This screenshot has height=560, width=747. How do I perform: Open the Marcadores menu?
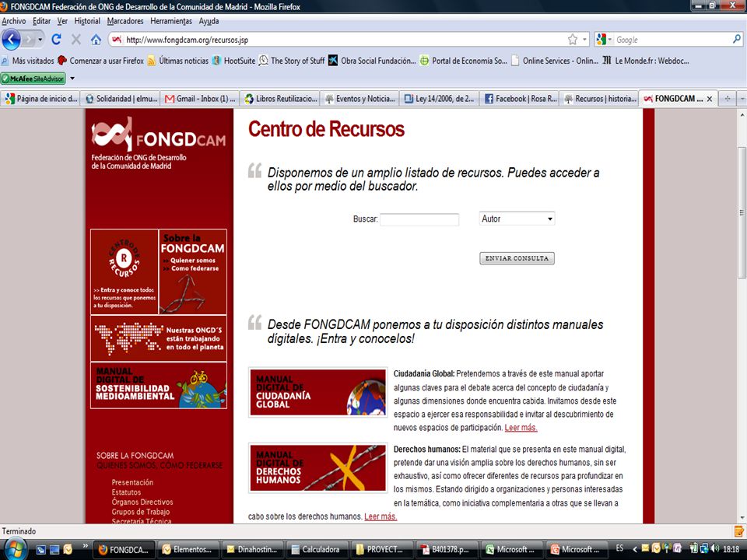[x=124, y=21]
